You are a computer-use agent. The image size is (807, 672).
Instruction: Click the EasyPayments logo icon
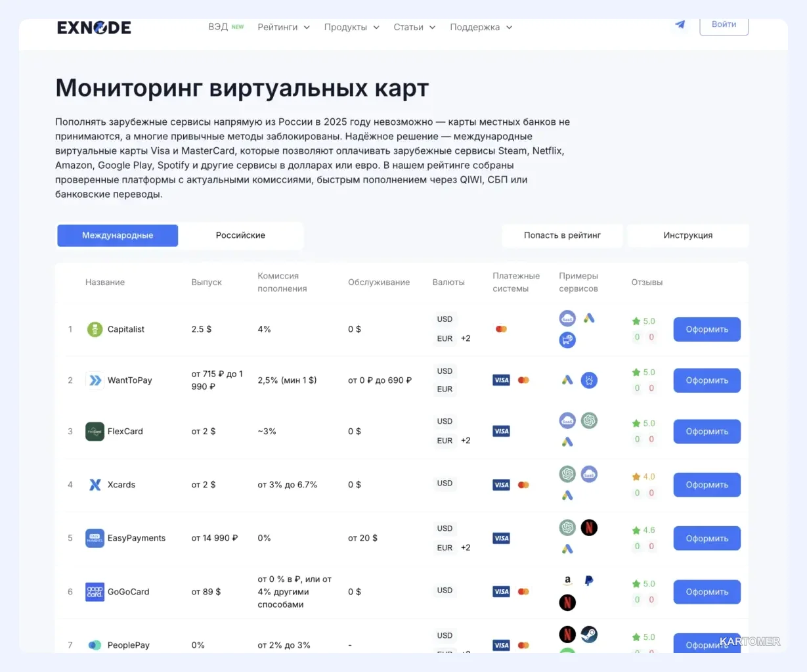point(95,538)
